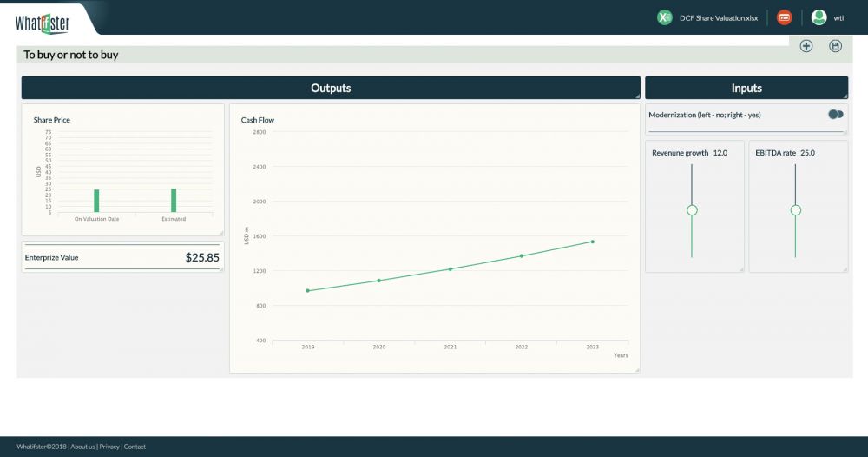Open the red presentation mode icon
The image size is (868, 457).
tap(785, 17)
